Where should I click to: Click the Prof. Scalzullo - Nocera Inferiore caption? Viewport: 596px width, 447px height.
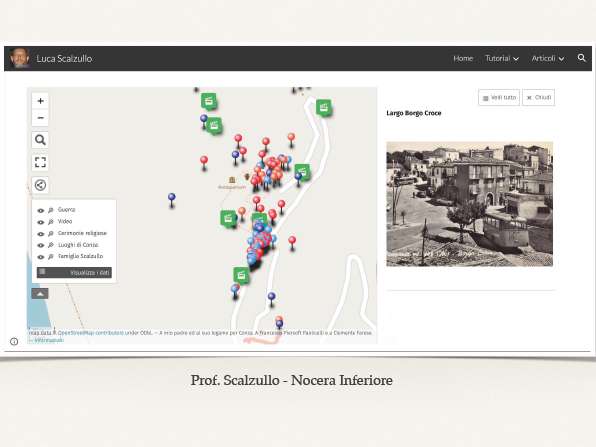point(292,380)
